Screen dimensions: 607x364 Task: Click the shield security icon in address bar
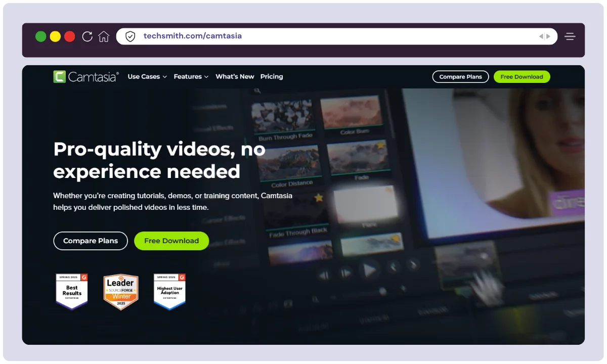click(x=131, y=36)
